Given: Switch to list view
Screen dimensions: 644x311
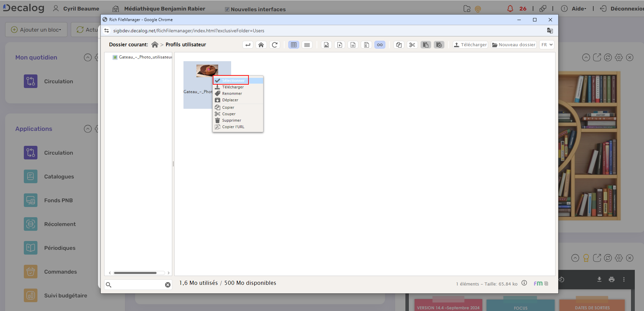Looking at the screenshot, I should [307, 45].
